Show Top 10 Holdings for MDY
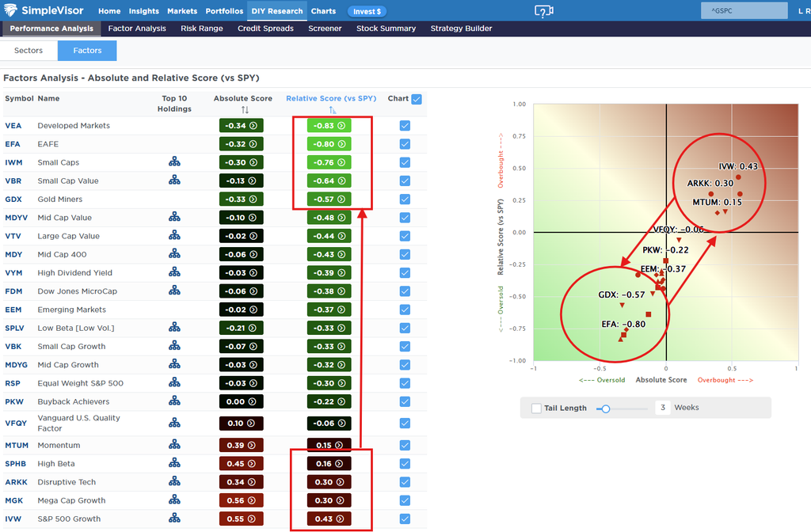Image resolution: width=811 pixels, height=532 pixels. (174, 254)
